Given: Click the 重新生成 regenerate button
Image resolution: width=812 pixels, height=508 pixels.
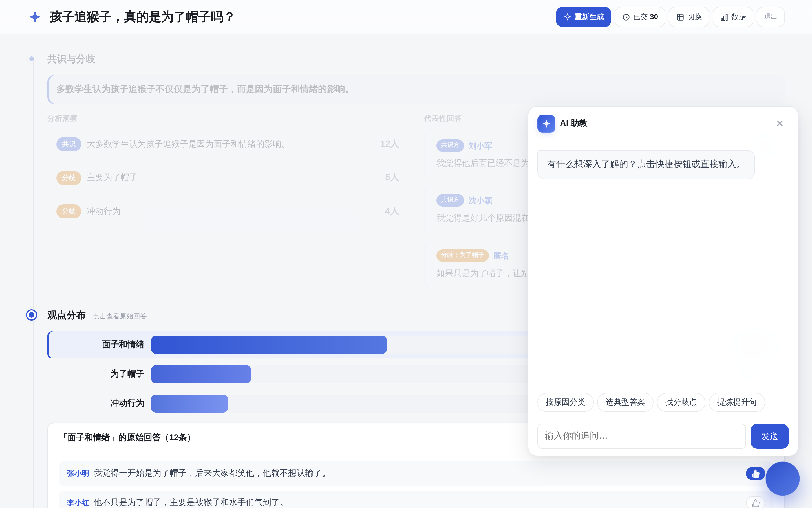Looking at the screenshot, I should [583, 17].
